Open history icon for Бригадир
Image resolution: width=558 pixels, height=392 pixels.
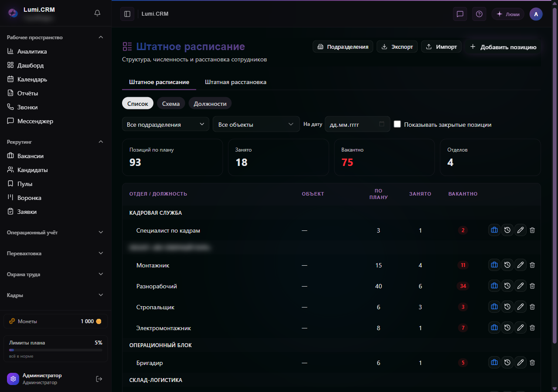pos(507,362)
